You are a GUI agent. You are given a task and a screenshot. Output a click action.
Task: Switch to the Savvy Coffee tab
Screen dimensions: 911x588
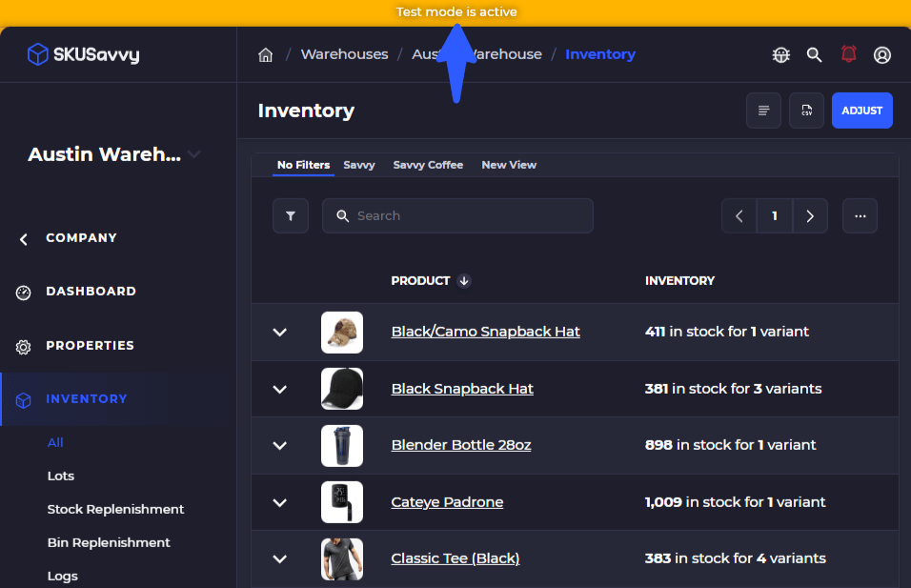point(428,165)
